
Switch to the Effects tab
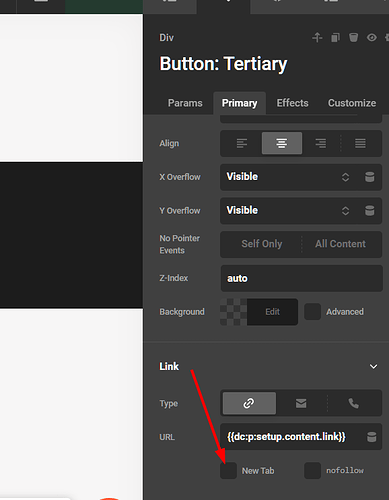pos(292,103)
